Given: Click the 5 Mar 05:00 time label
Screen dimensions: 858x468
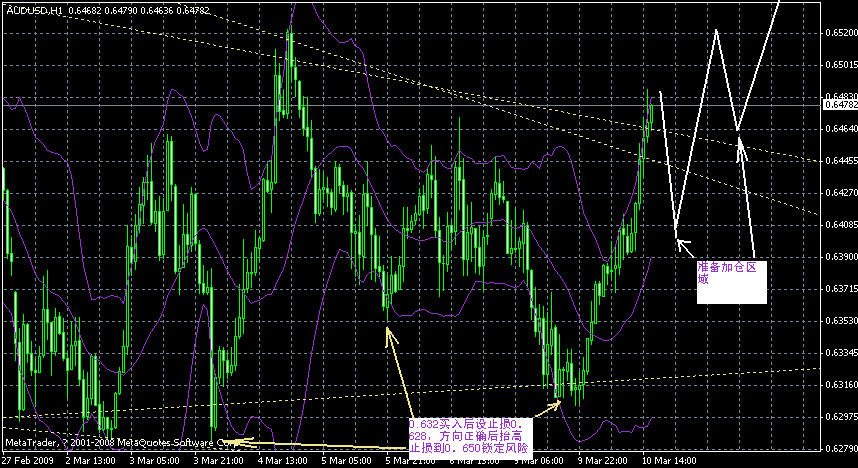Looking at the screenshot, I should click(x=347, y=461).
